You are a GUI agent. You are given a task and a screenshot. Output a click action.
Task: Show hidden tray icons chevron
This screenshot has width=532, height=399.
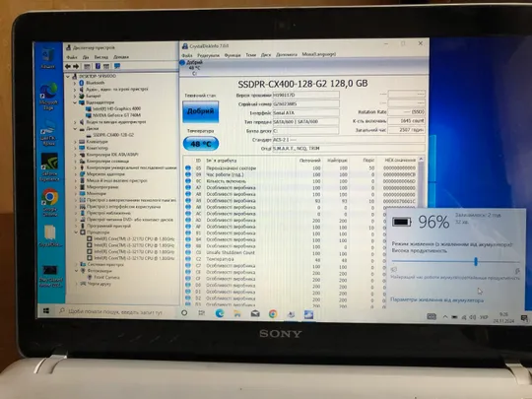pos(444,317)
